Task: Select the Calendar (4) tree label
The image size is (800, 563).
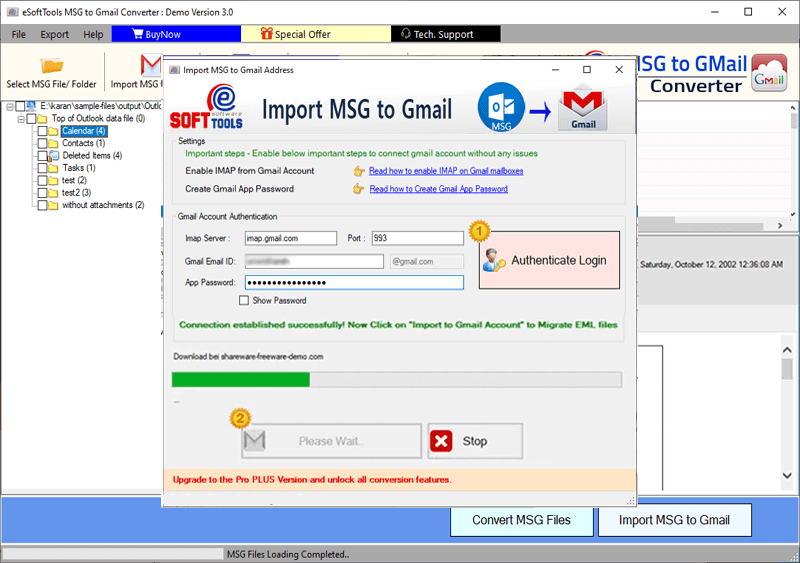Action: coord(84,131)
